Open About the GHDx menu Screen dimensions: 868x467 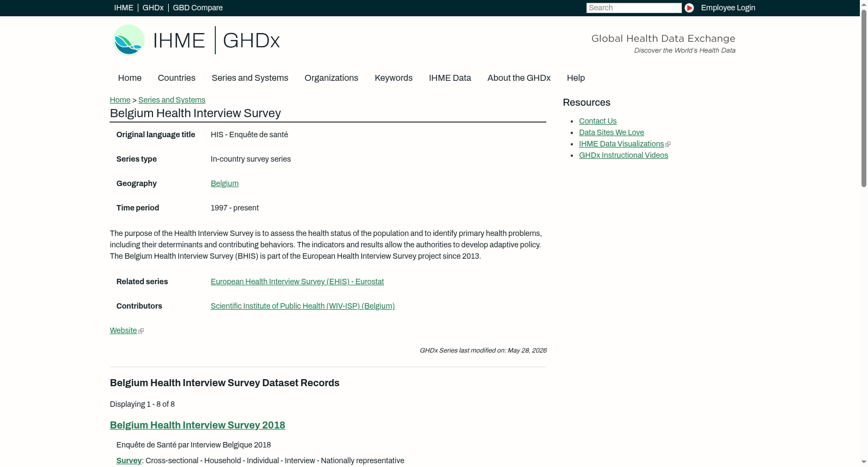click(519, 78)
